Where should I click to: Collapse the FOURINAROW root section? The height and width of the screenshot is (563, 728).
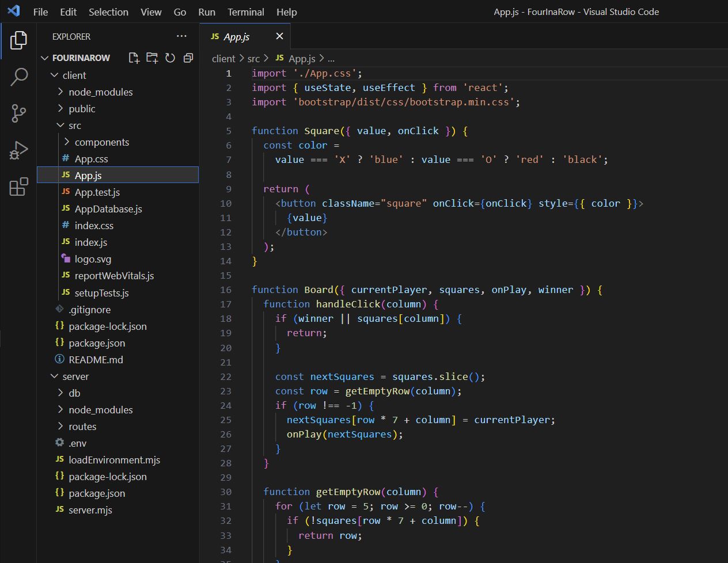pyautogui.click(x=81, y=58)
